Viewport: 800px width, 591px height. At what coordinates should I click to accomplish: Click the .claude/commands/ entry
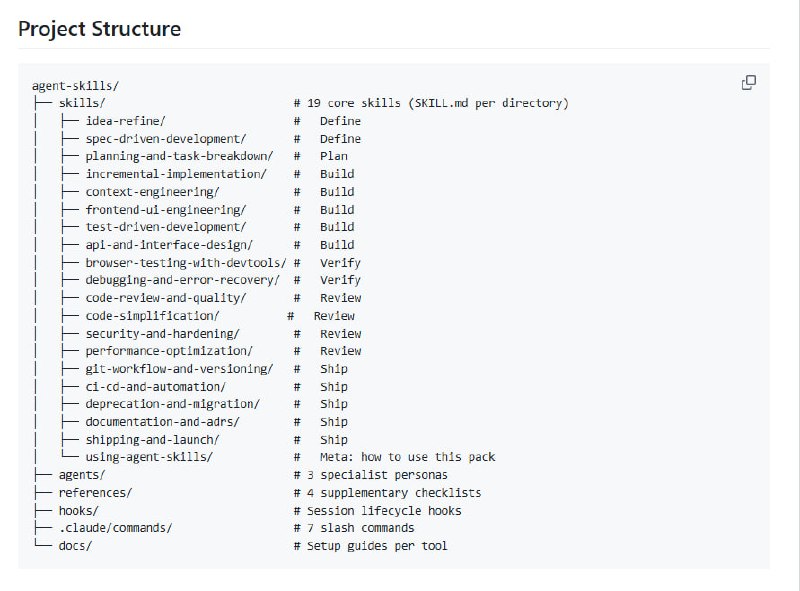pyautogui.click(x=115, y=528)
